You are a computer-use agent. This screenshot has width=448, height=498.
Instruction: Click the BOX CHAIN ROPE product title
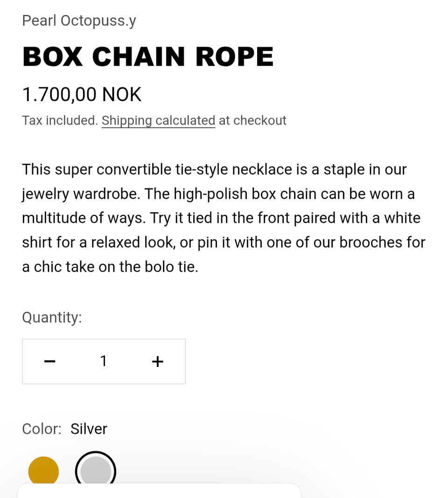[147, 57]
